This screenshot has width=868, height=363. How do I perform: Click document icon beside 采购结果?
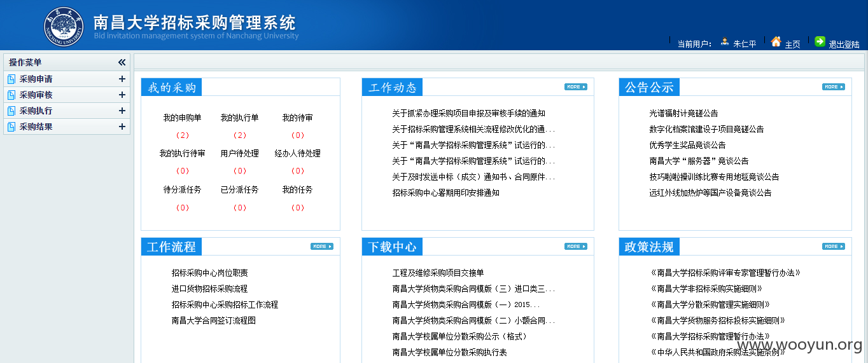click(x=10, y=127)
